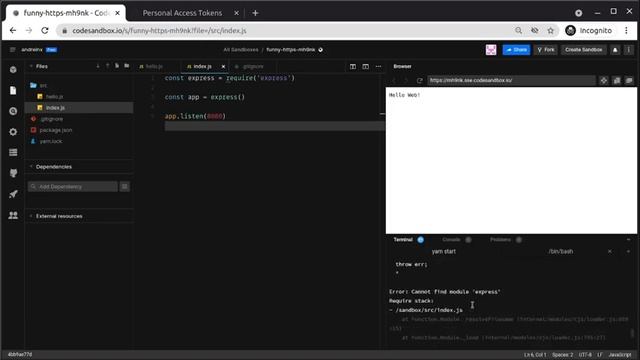Click the upload arrow in Files header
The height and width of the screenshot is (360, 640).
click(x=107, y=66)
